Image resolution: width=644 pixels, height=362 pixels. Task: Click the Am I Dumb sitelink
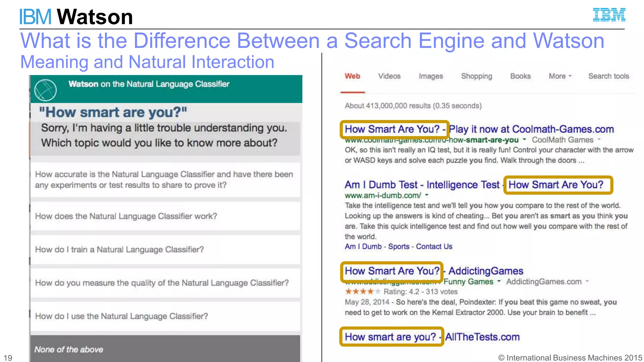[363, 246]
